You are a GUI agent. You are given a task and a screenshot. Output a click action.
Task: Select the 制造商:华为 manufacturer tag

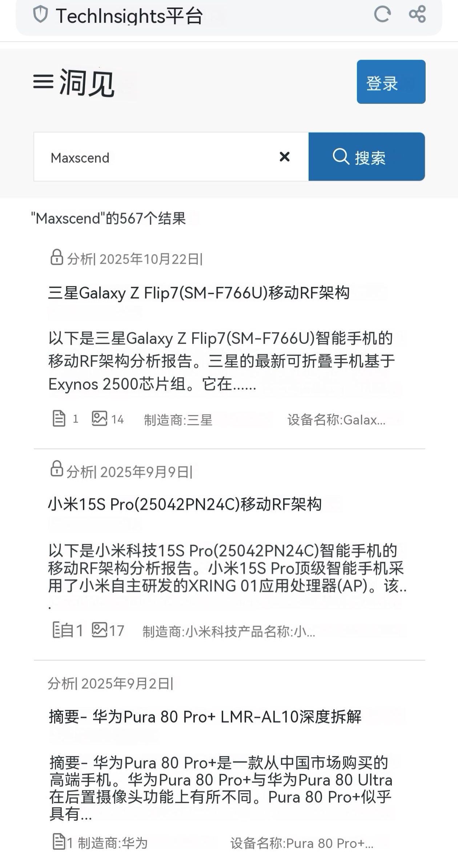tap(113, 843)
